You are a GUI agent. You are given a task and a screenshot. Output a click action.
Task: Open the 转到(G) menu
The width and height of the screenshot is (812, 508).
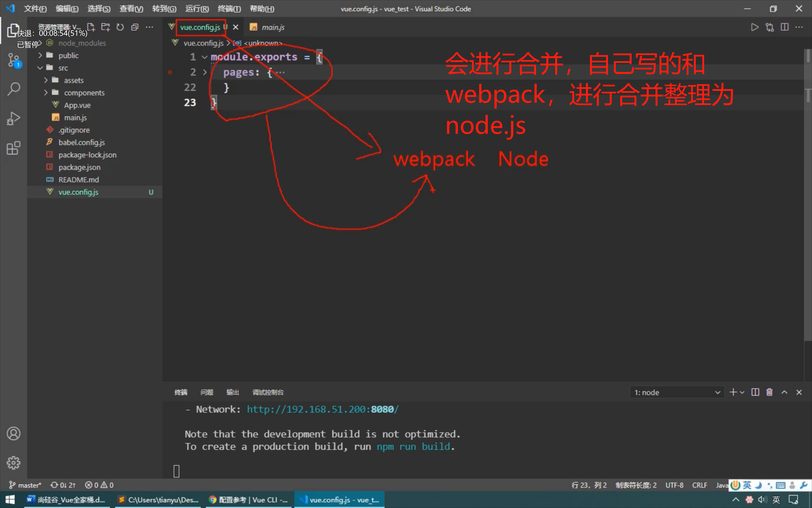(164, 9)
